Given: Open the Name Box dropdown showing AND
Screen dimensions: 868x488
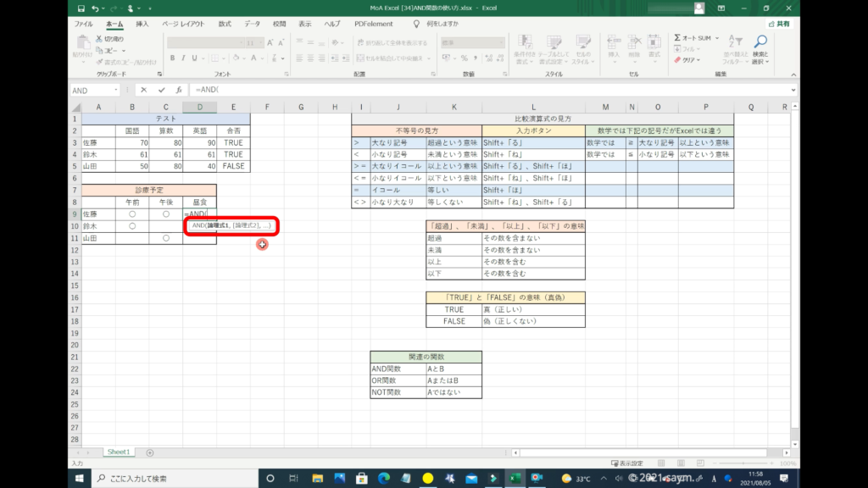Looking at the screenshot, I should [116, 90].
